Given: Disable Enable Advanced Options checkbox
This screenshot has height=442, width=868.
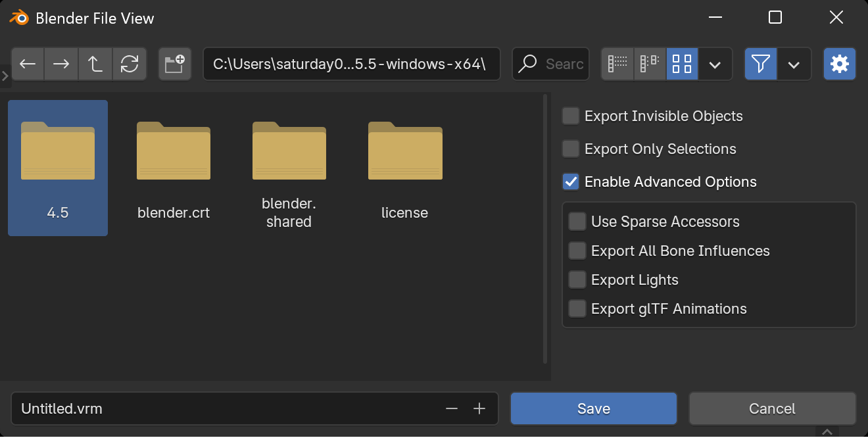Looking at the screenshot, I should 571,182.
